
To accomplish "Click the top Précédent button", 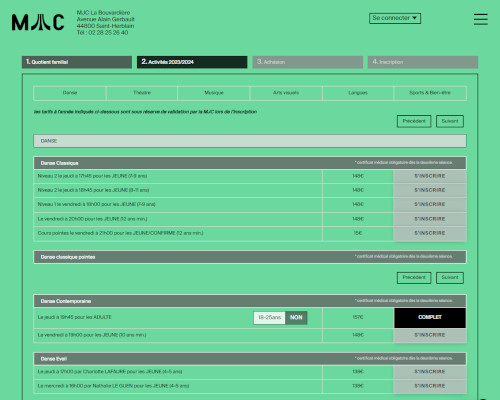I will tap(414, 121).
